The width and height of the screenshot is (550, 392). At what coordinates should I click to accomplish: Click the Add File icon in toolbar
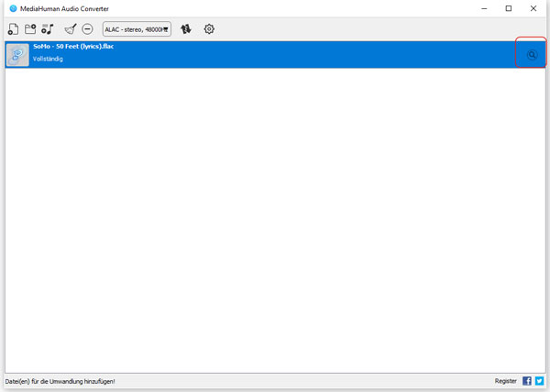(x=13, y=29)
